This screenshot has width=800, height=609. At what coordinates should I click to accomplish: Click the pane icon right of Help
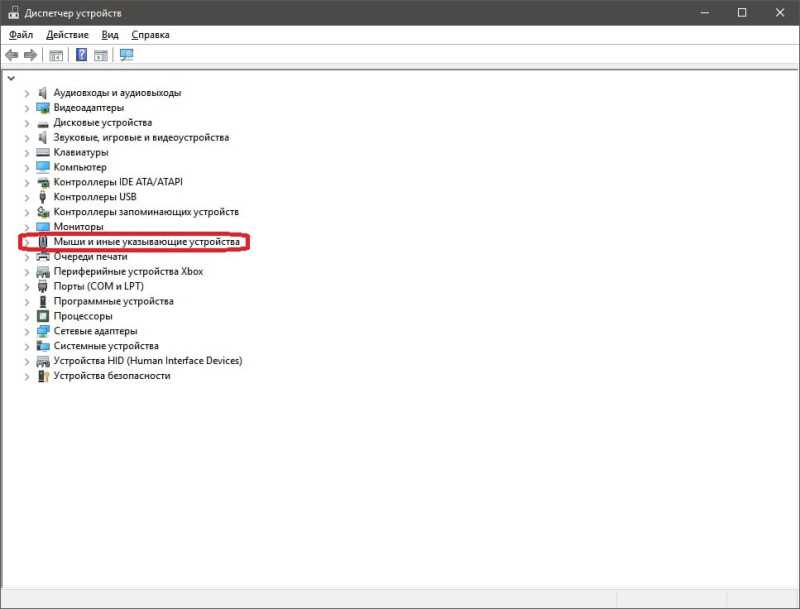[x=101, y=55]
